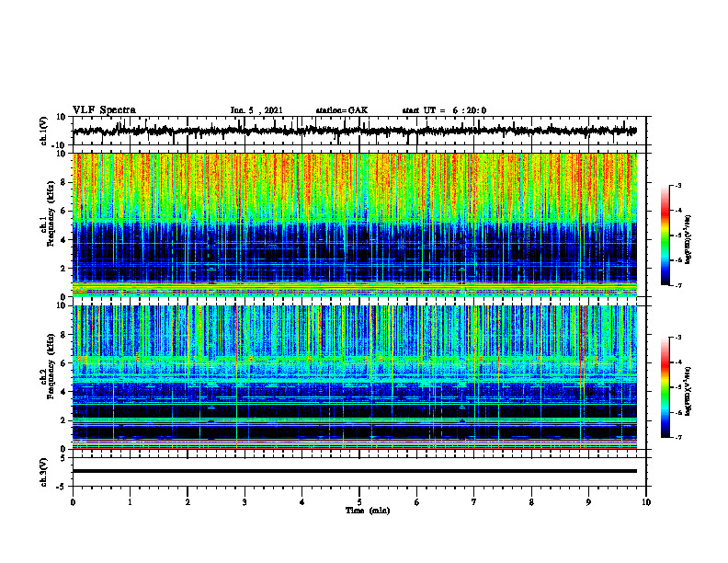Screen dimensions: 728x563
Task: Click inside the ch.2 spectrogram panel
Action: pos(355,377)
